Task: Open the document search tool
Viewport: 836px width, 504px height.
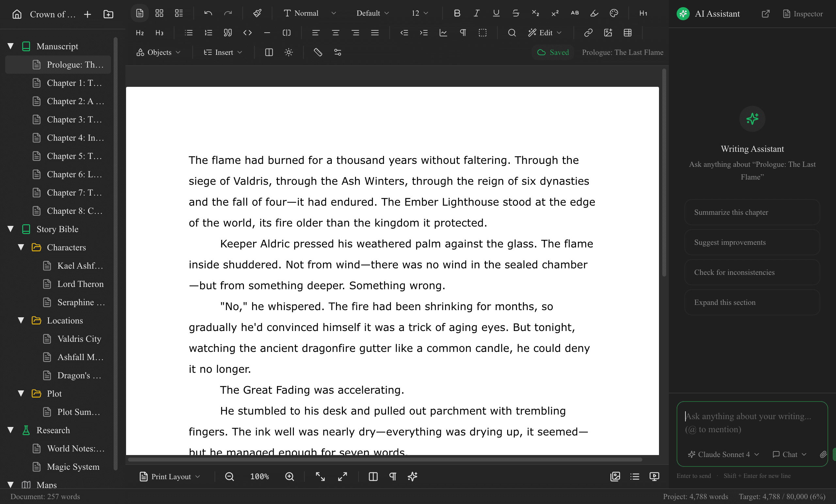Action: tap(512, 33)
